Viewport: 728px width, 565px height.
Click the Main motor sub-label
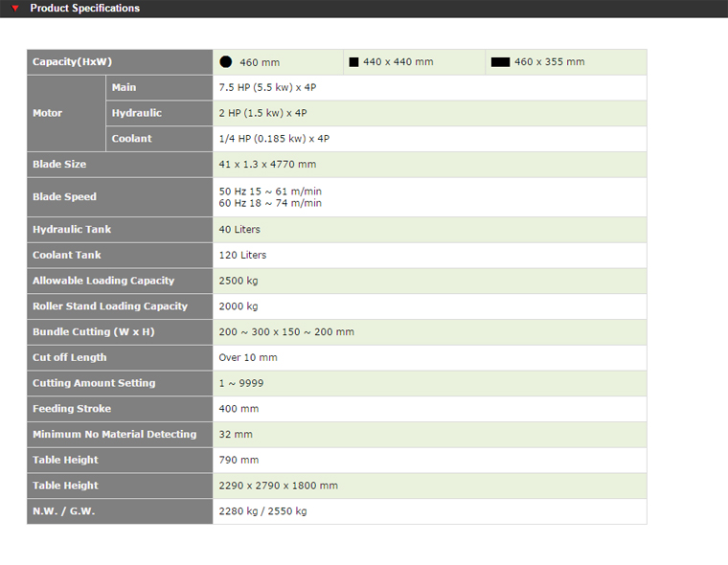coord(124,87)
